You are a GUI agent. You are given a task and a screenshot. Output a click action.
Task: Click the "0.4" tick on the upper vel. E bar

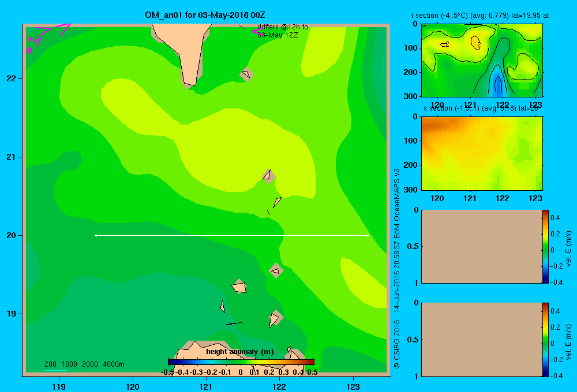point(555,218)
